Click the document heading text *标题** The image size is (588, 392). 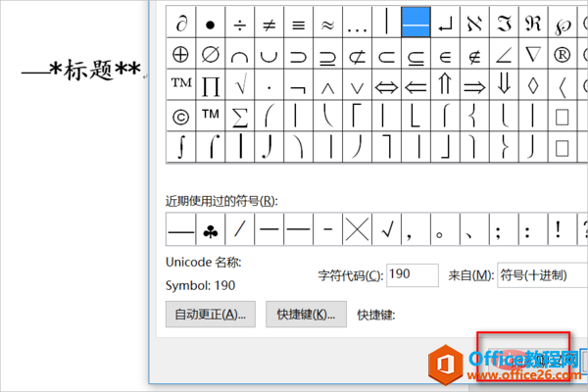(95, 71)
